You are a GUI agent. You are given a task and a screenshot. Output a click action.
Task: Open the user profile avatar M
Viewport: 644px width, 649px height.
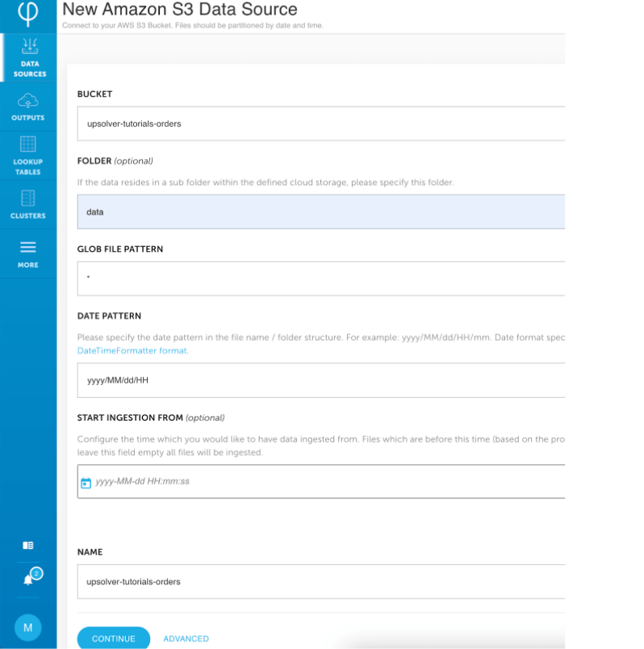point(28,628)
